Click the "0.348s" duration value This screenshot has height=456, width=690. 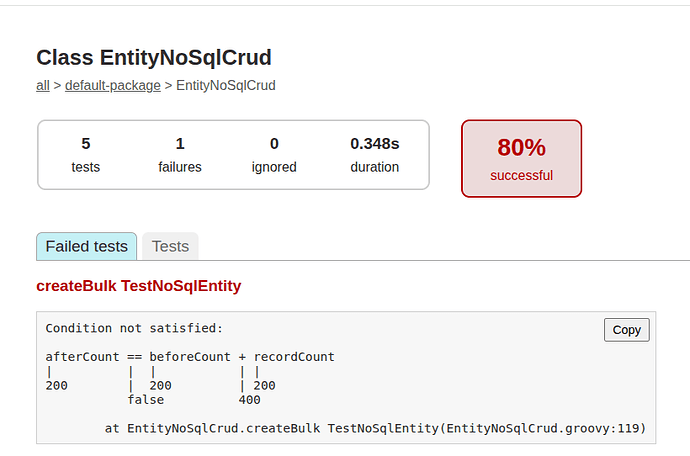[375, 144]
